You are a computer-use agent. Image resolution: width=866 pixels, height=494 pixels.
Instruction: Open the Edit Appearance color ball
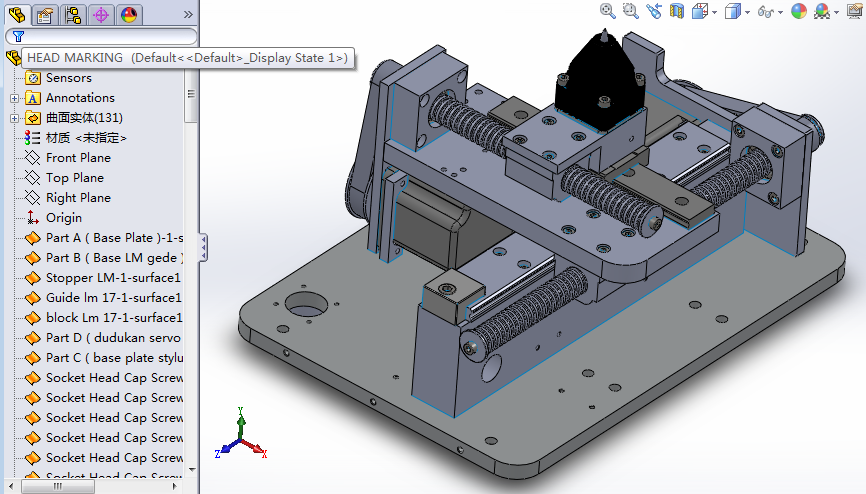[799, 10]
